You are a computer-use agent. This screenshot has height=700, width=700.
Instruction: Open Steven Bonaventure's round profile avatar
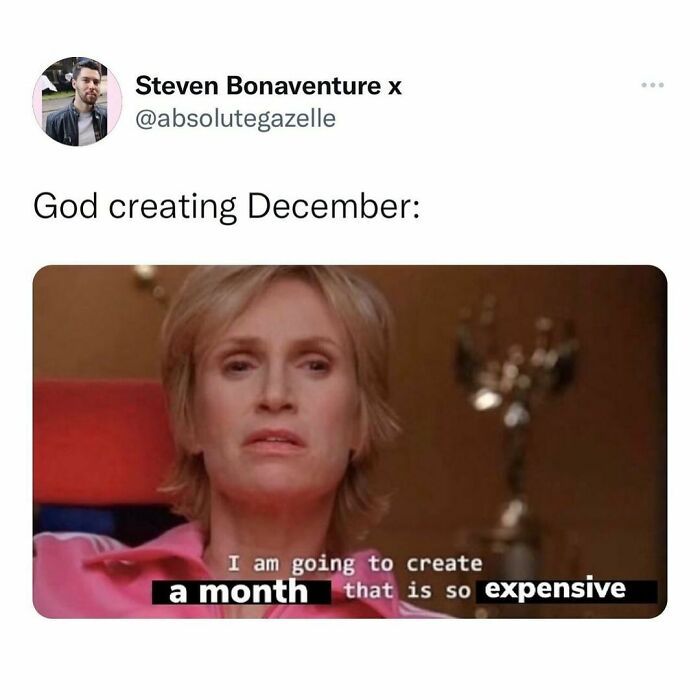tap(77, 101)
